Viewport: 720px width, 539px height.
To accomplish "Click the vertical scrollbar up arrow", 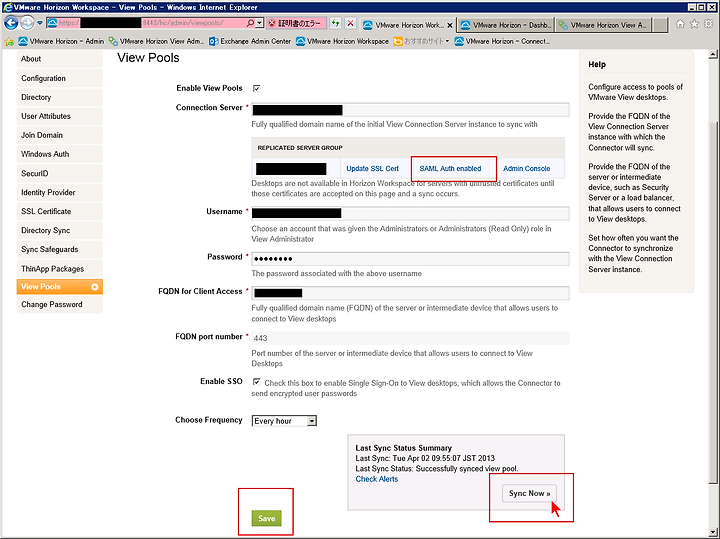I will (712, 55).
